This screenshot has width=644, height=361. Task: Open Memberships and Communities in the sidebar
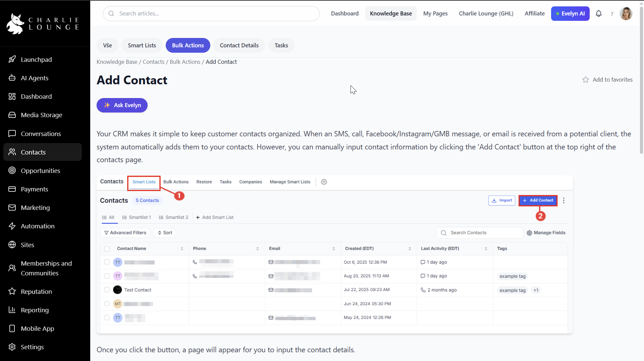pos(43,268)
